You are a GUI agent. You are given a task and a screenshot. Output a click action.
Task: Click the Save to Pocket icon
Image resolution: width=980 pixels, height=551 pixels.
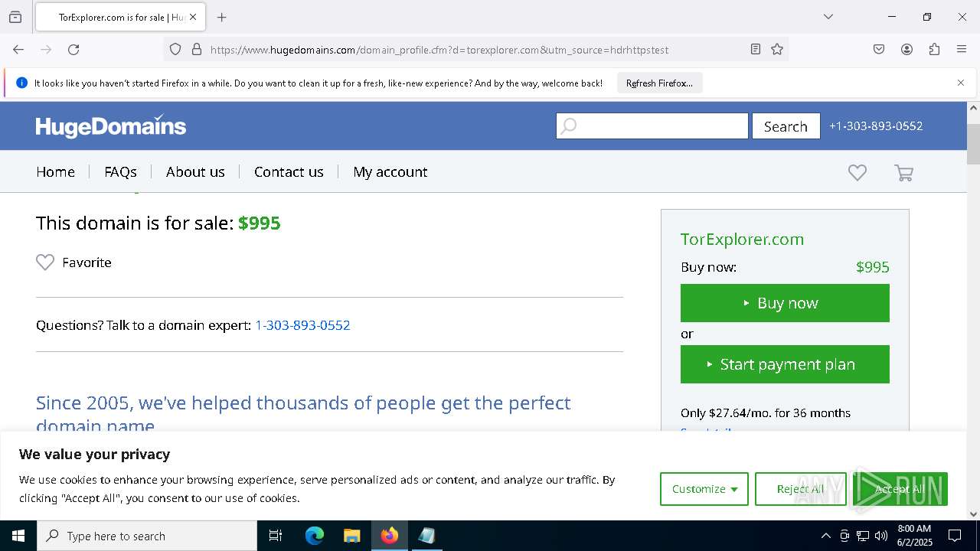tap(879, 50)
